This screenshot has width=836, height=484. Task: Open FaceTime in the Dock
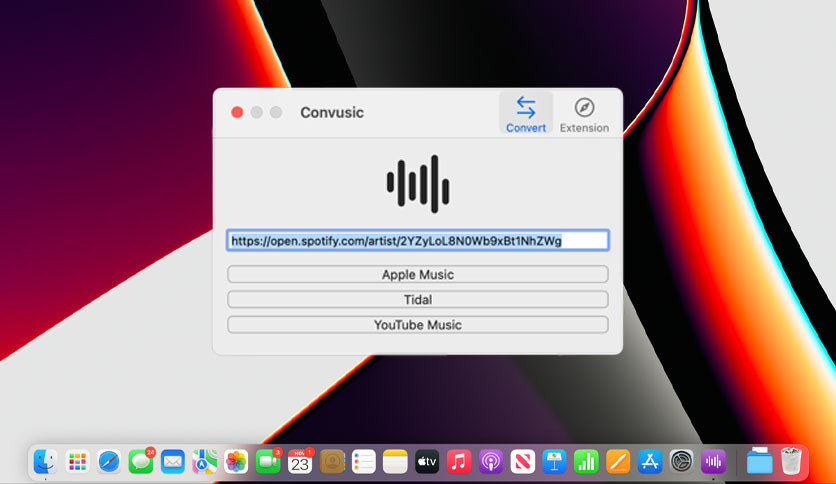click(x=268, y=461)
